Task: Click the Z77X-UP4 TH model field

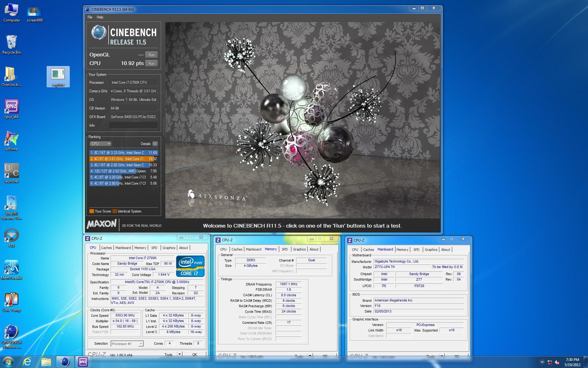Action: (402, 267)
